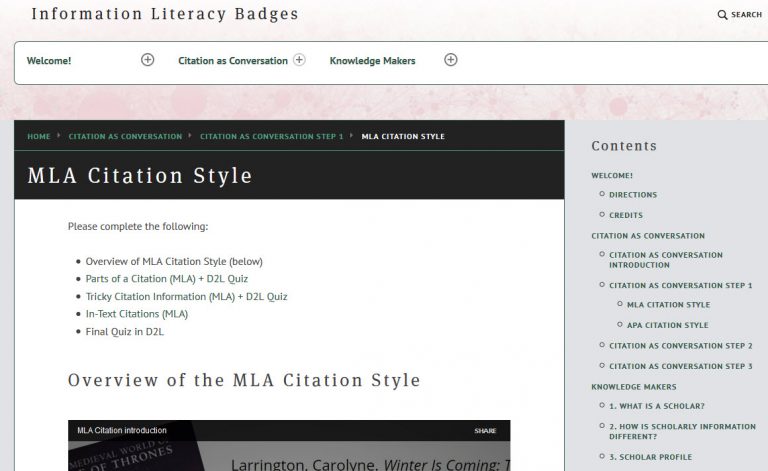This screenshot has height=471, width=768.
Task: Click the MLA Citation introduction video title
Action: (122, 430)
